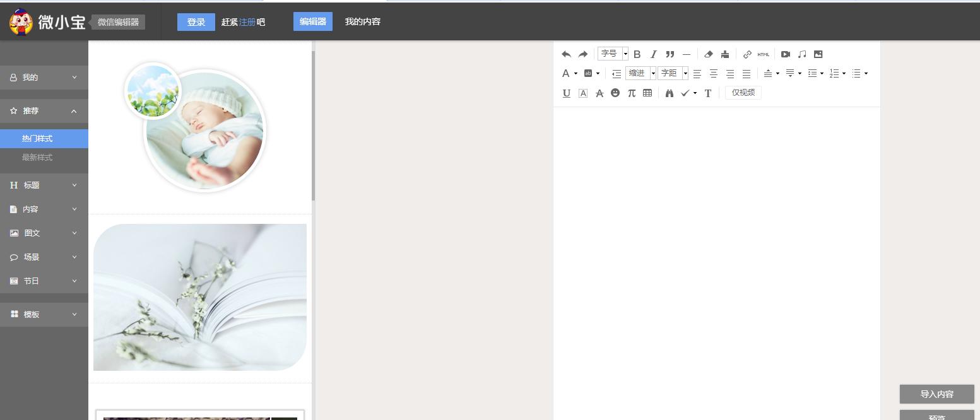The height and width of the screenshot is (420, 980).
Task: Click the undo arrow icon
Action: (566, 54)
